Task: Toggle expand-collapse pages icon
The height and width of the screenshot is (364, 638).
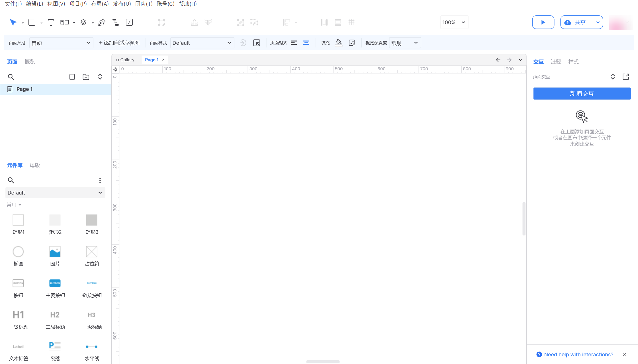Action: (x=100, y=77)
